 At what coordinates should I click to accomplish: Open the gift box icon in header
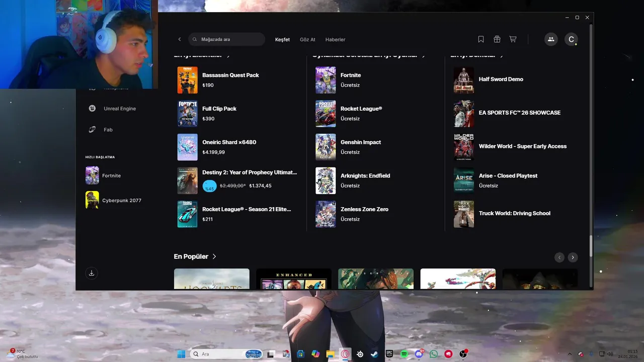497,39
